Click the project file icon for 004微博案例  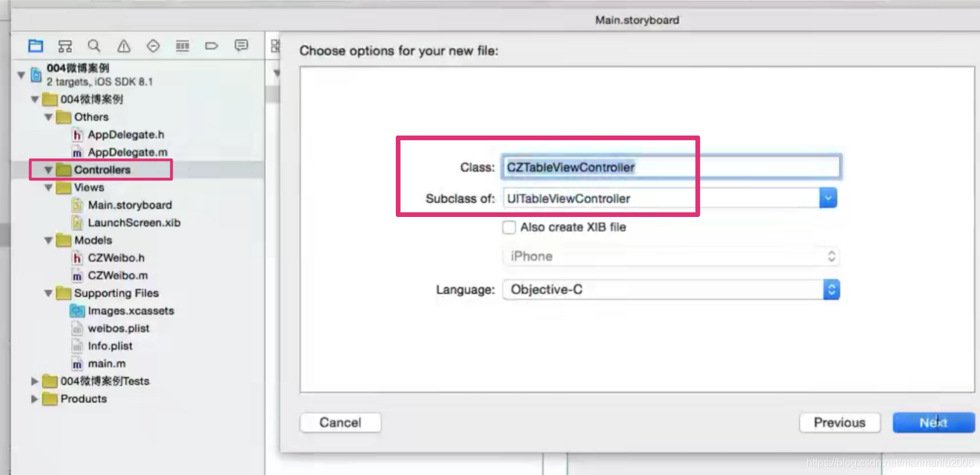36,75
